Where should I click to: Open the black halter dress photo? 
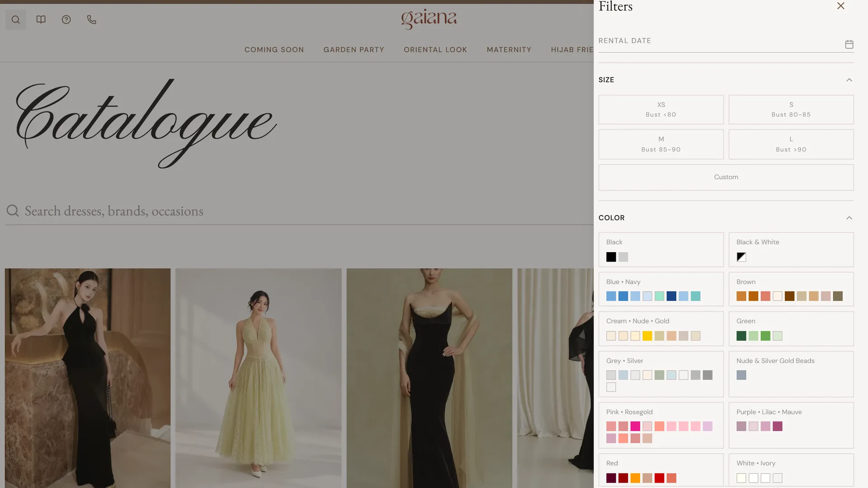[x=88, y=378]
